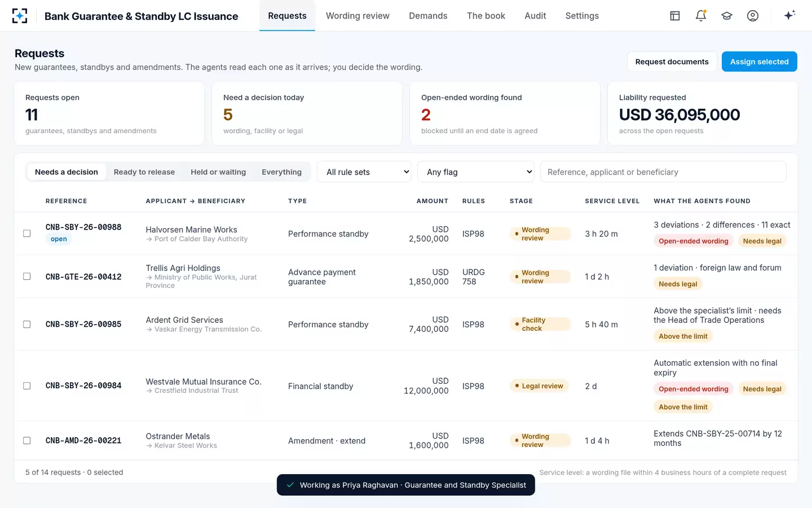
Task: Show Everything filter
Action: (x=281, y=172)
